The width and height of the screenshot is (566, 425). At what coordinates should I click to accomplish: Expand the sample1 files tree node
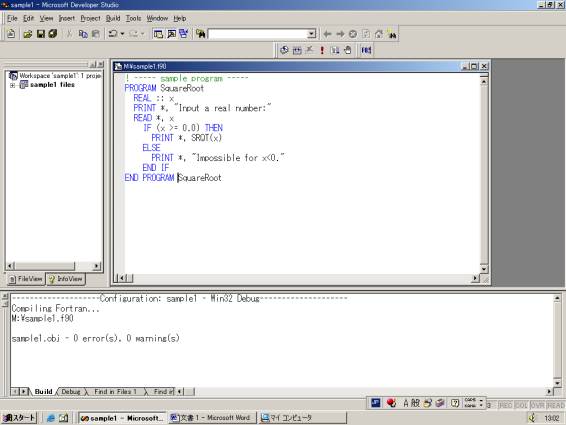13,85
